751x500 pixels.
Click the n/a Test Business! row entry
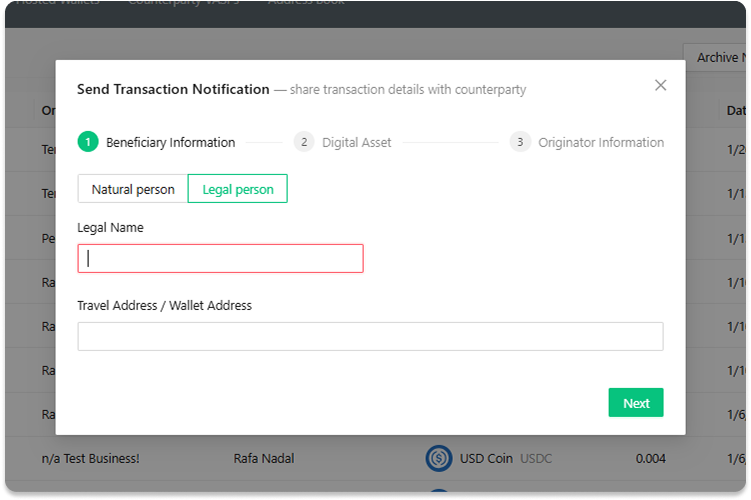tap(90, 459)
